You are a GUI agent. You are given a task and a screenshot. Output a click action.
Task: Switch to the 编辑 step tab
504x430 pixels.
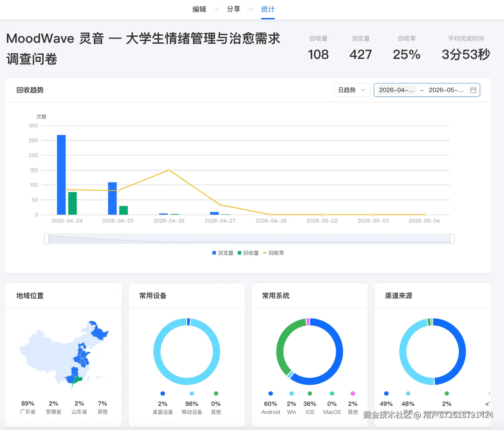click(199, 9)
